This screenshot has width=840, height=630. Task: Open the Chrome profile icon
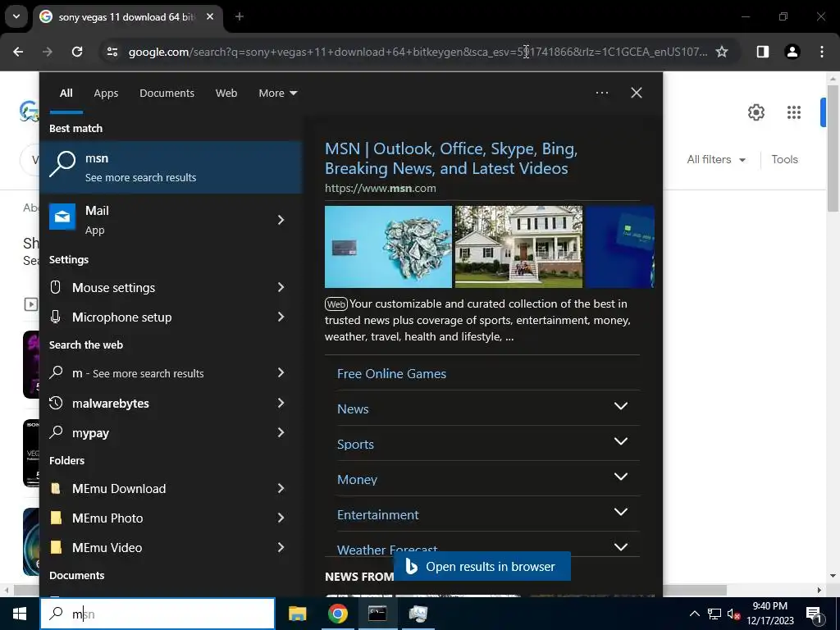[792, 52]
